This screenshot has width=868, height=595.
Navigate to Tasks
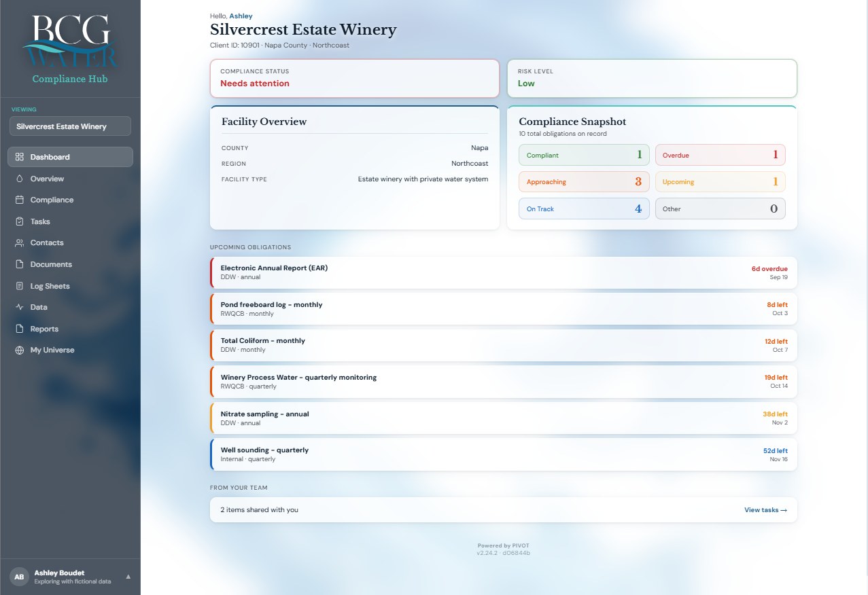tap(70, 221)
